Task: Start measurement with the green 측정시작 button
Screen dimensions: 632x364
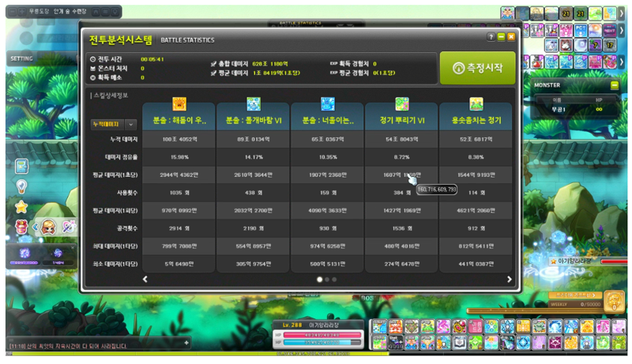Action: [477, 68]
